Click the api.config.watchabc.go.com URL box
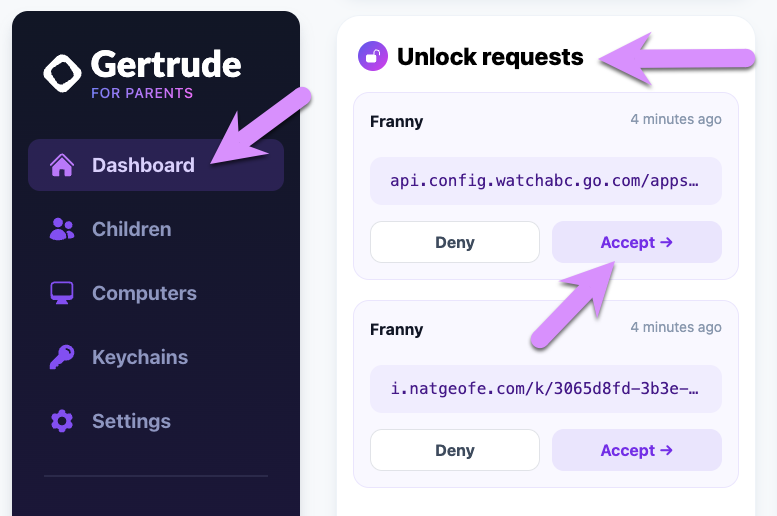777x516 pixels. pyautogui.click(x=546, y=181)
